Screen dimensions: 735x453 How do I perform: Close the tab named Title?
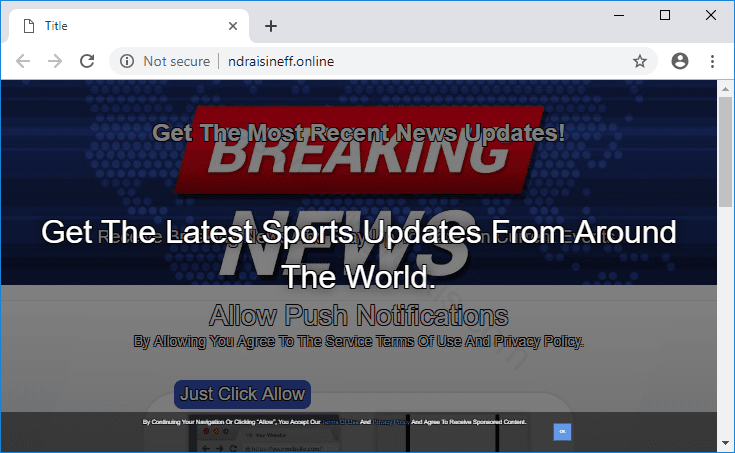click(232, 26)
